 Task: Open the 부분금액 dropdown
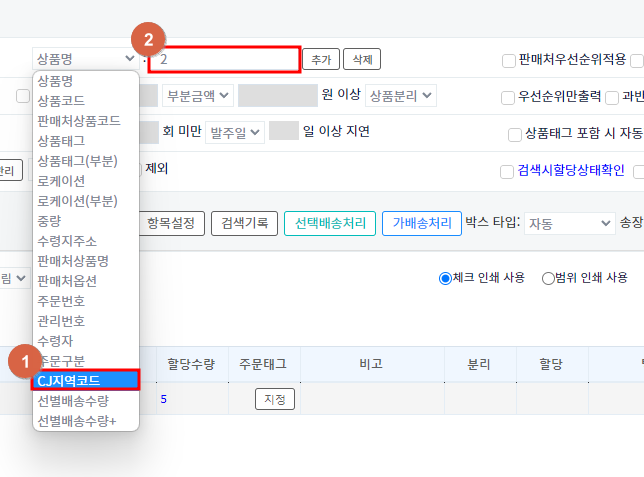click(199, 96)
